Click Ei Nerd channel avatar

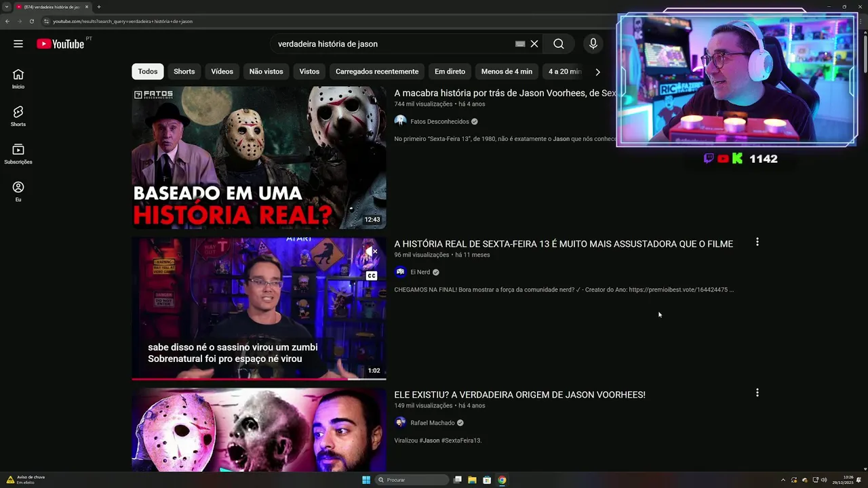400,272
